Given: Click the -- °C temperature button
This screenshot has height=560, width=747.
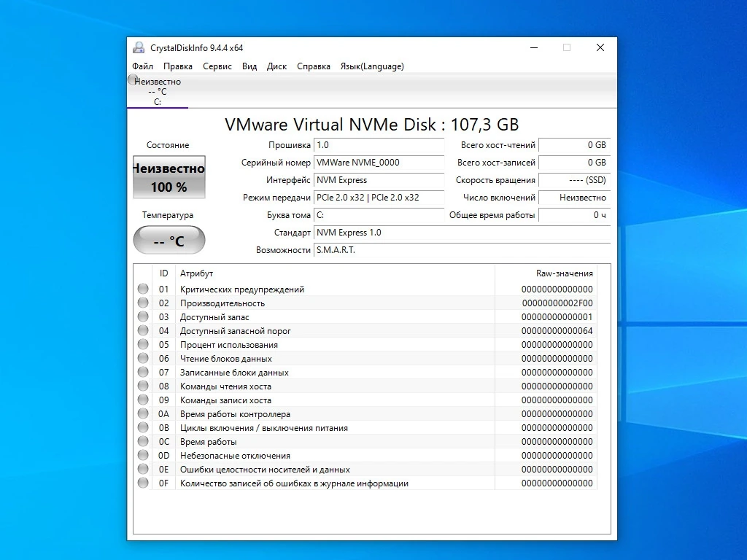Looking at the screenshot, I should [x=169, y=241].
